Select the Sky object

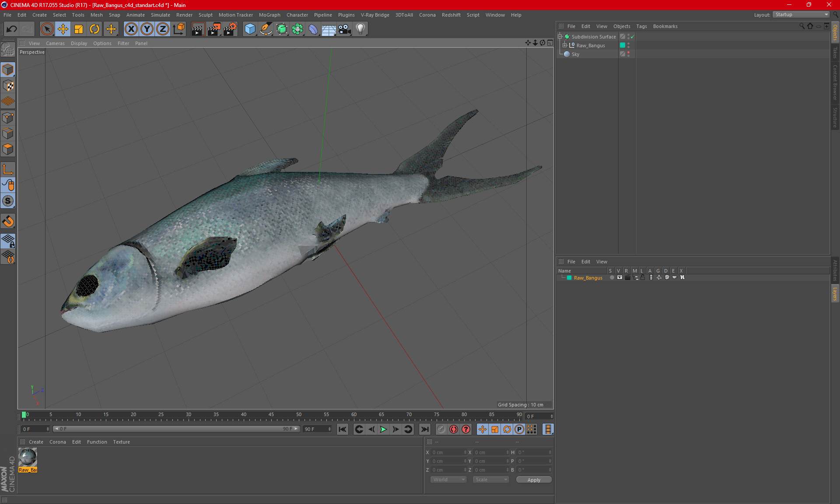tap(575, 54)
